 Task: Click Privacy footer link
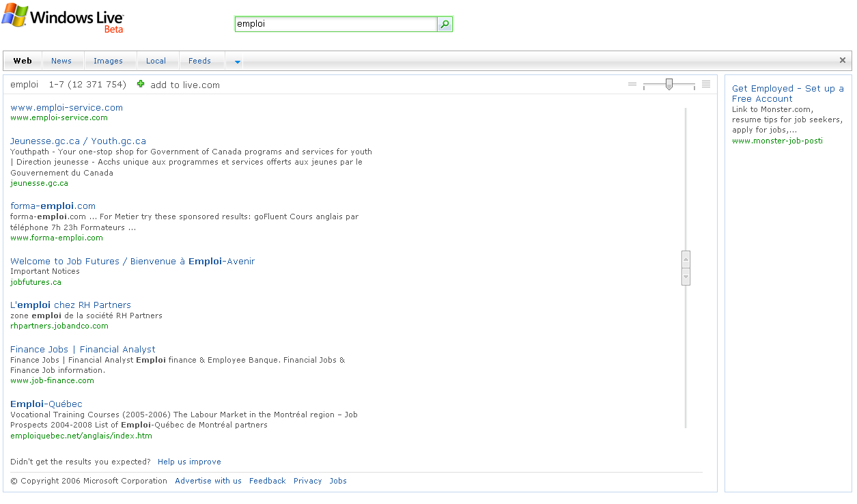click(x=307, y=481)
